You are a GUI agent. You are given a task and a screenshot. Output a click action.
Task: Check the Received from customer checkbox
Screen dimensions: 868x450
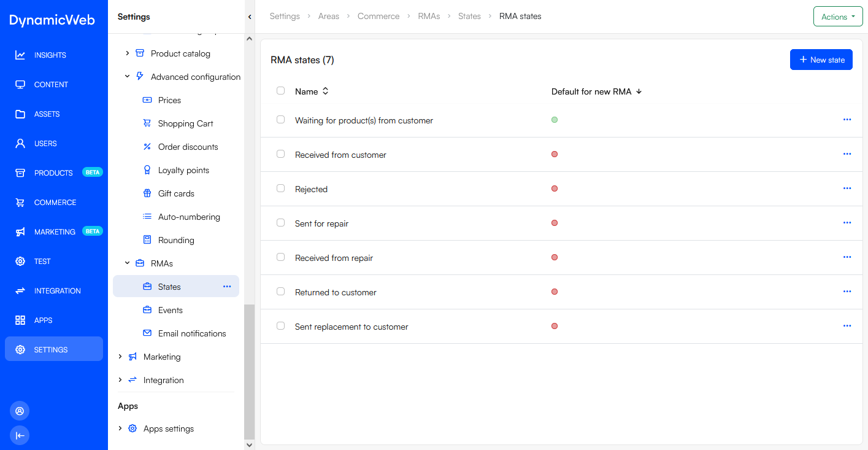pyautogui.click(x=281, y=154)
